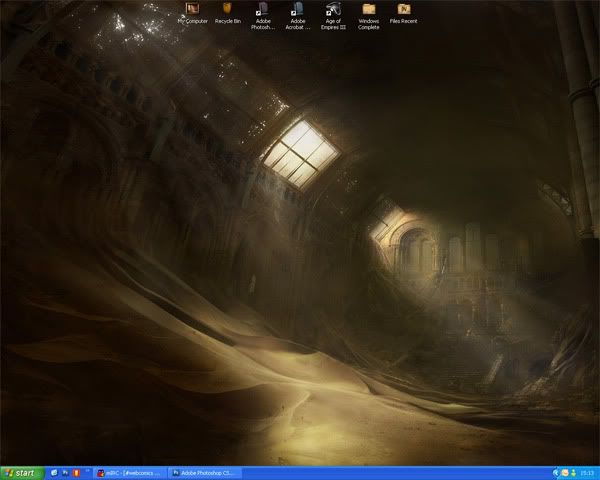Open the My Computer desktop icon

pos(193,10)
